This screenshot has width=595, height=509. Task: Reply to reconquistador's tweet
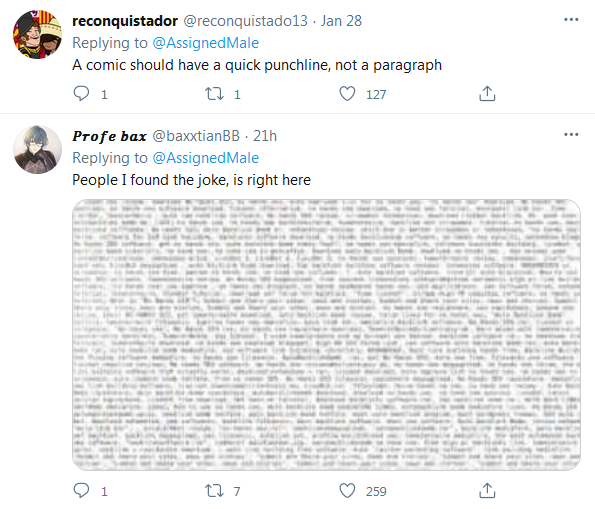click(81, 93)
